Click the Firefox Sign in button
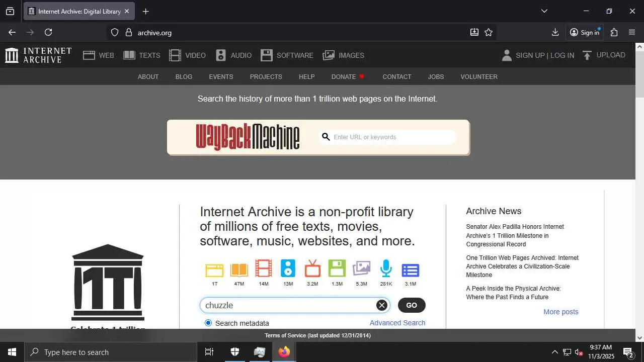Viewport: 644px width, 362px height. (x=584, y=32)
